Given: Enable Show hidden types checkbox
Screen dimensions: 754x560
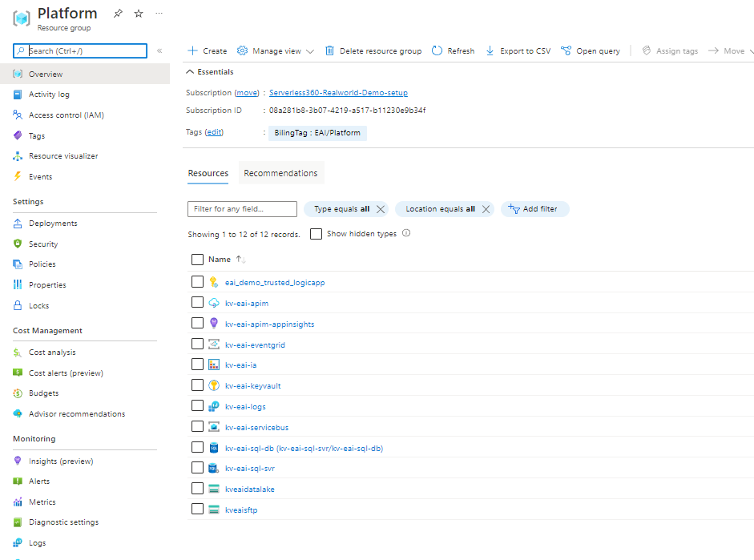Looking at the screenshot, I should (x=316, y=234).
